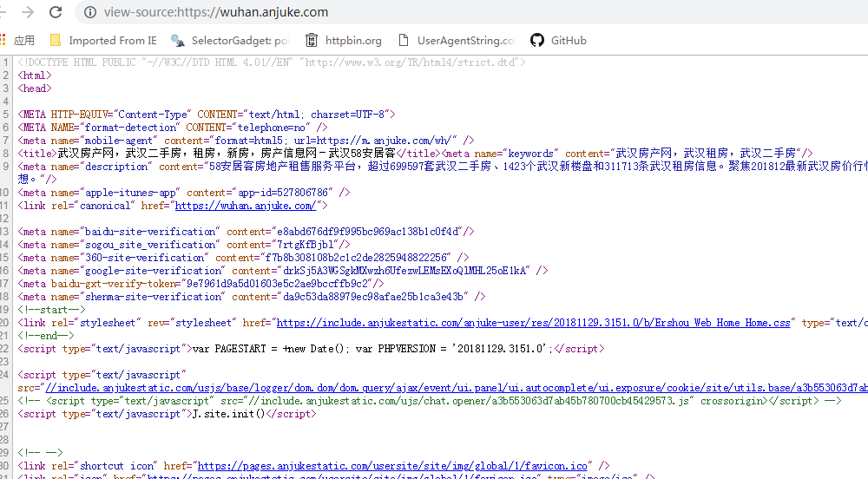Click the baidu-site-verification meta line
This screenshot has height=479, width=868.
coord(246,232)
